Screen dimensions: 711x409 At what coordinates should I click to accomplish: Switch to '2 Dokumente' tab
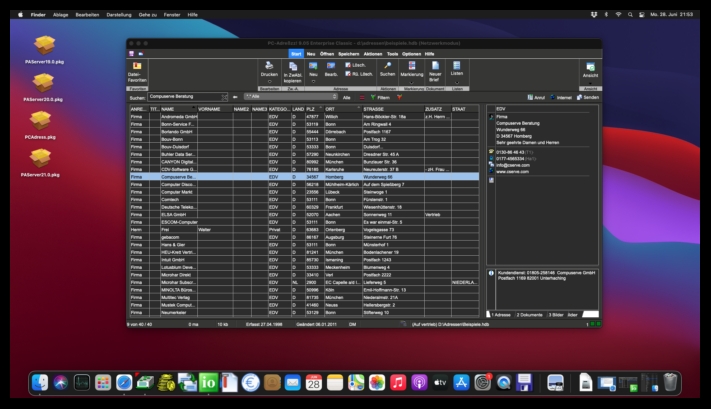(529, 315)
